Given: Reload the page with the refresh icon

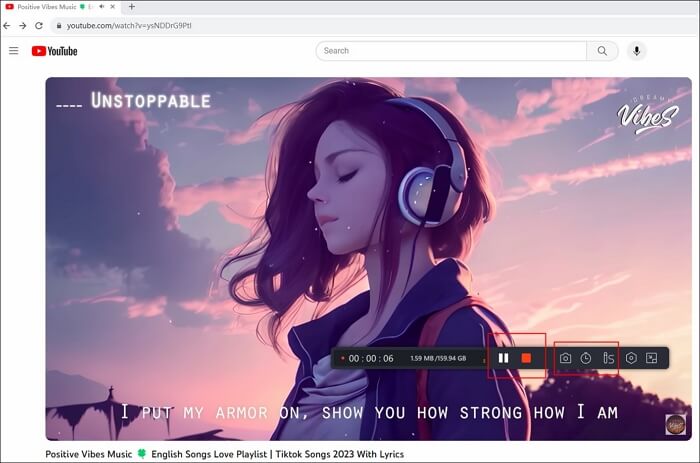Looking at the screenshot, I should pyautogui.click(x=39, y=26).
